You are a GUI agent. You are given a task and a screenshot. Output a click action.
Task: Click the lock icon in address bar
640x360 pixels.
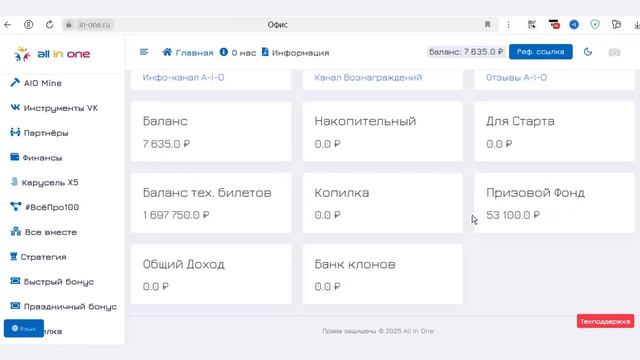click(x=69, y=24)
